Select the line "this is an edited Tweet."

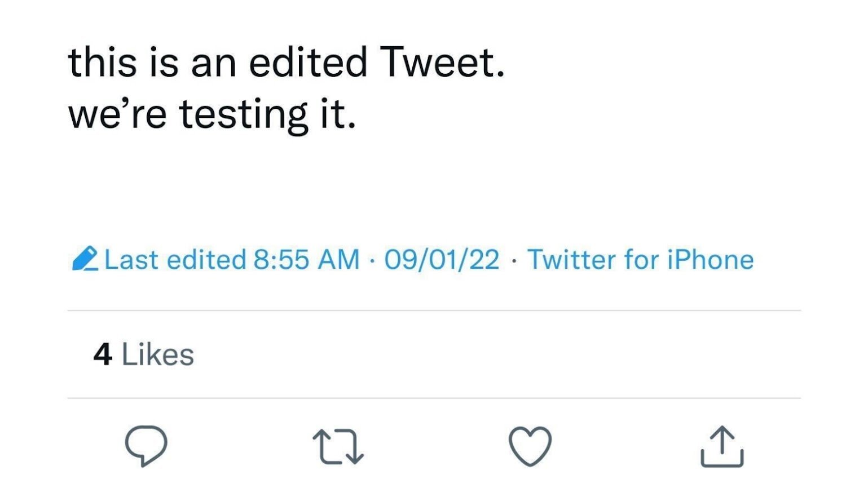pyautogui.click(x=287, y=62)
